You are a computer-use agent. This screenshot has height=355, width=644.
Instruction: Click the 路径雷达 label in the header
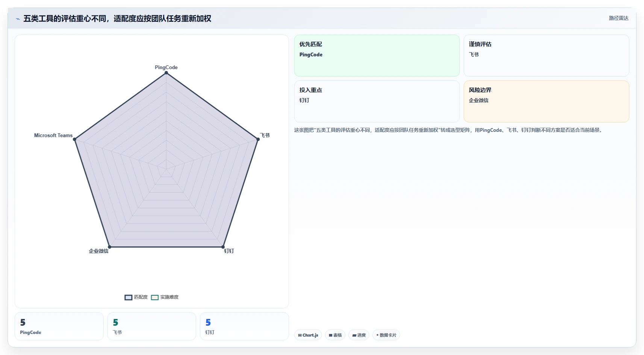point(618,18)
